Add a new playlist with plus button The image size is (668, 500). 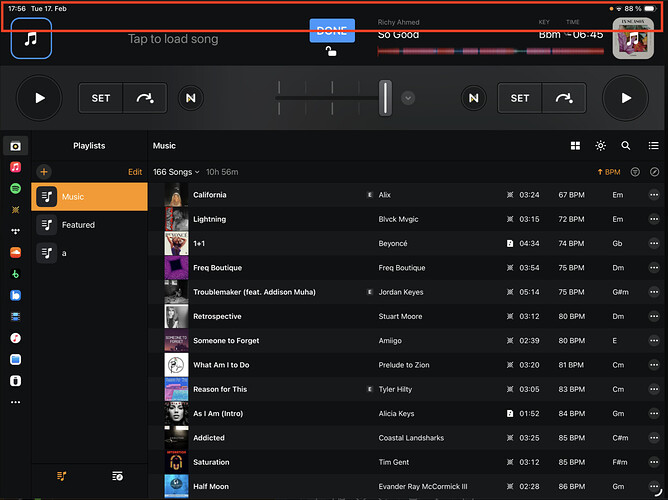tap(43, 172)
